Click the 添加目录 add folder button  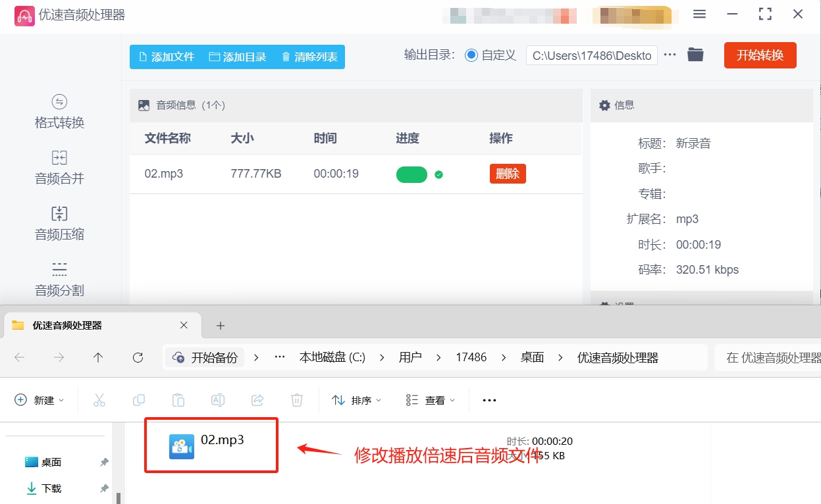coord(238,57)
